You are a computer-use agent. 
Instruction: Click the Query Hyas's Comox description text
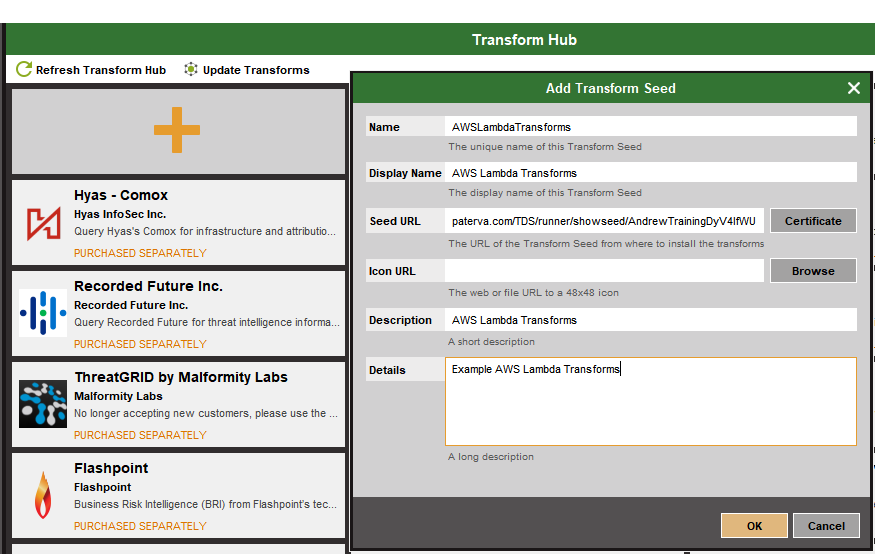coord(205,231)
